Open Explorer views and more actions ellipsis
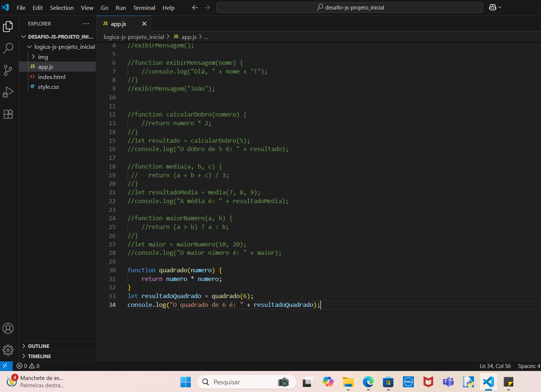Image resolution: width=541 pixels, height=392 pixels. tap(86, 24)
